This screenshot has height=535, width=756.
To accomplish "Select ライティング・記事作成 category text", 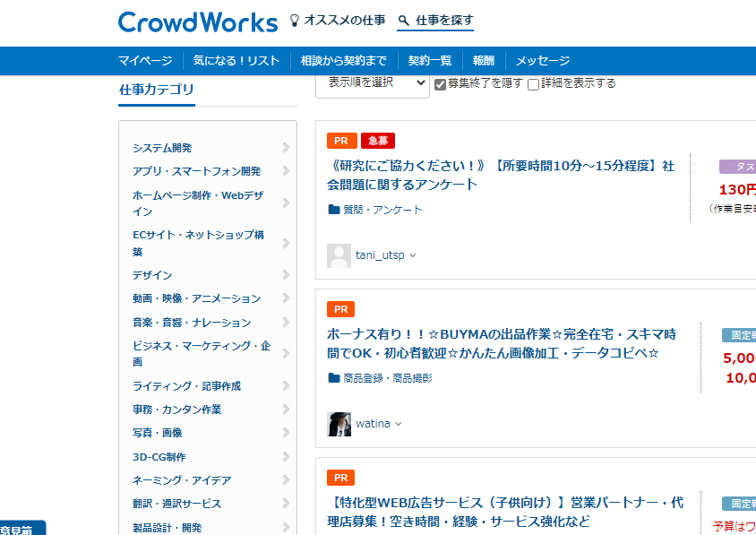I will tap(186, 385).
